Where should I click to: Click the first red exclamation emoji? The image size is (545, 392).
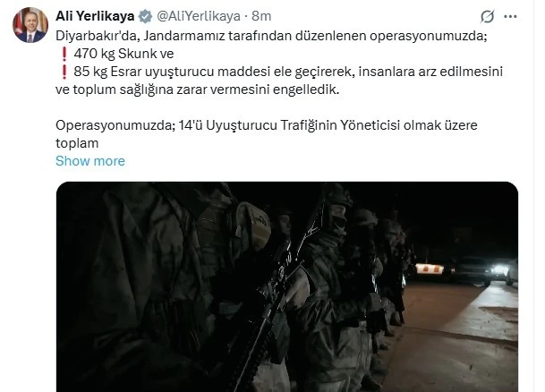pos(64,54)
